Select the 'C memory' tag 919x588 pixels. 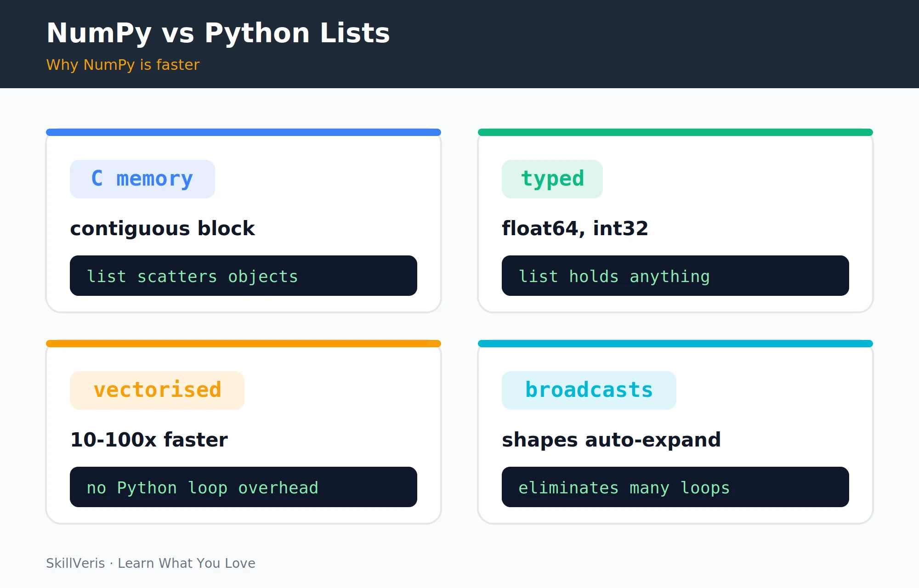[142, 179]
